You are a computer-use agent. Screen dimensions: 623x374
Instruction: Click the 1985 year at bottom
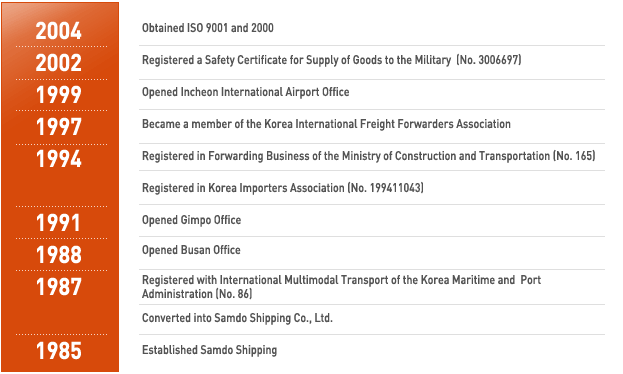[x=58, y=351]
